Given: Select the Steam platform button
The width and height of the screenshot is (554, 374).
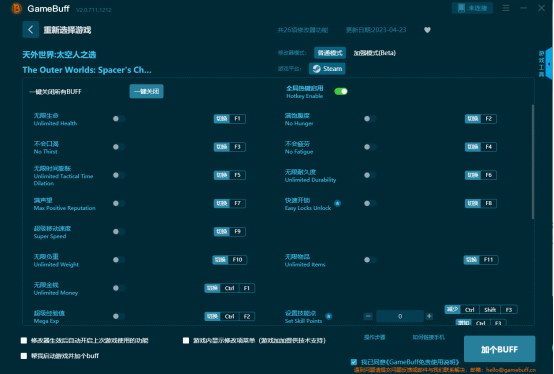Looking at the screenshot, I should (x=327, y=69).
